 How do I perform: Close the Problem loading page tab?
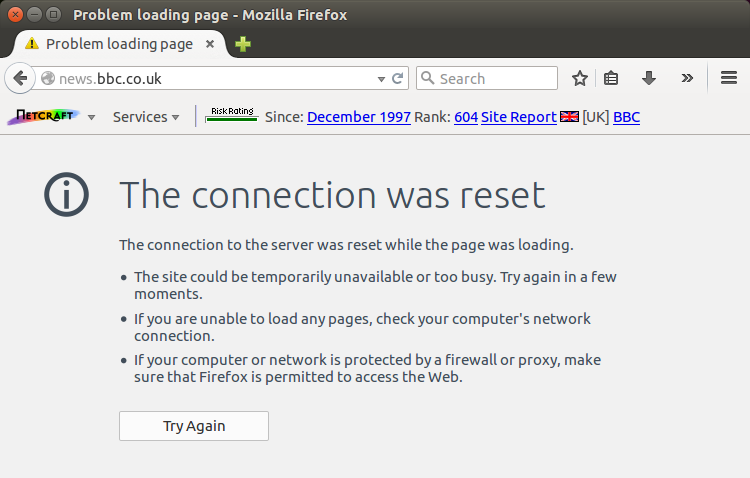pyautogui.click(x=210, y=44)
